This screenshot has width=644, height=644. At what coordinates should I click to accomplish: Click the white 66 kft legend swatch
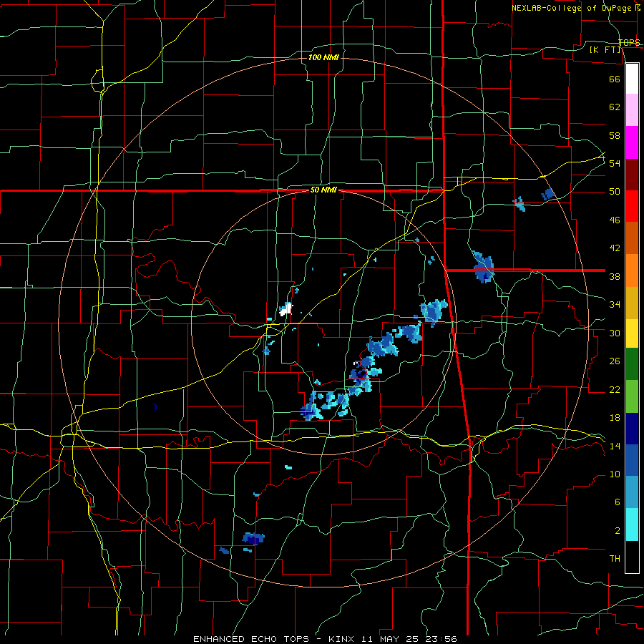tap(632, 79)
